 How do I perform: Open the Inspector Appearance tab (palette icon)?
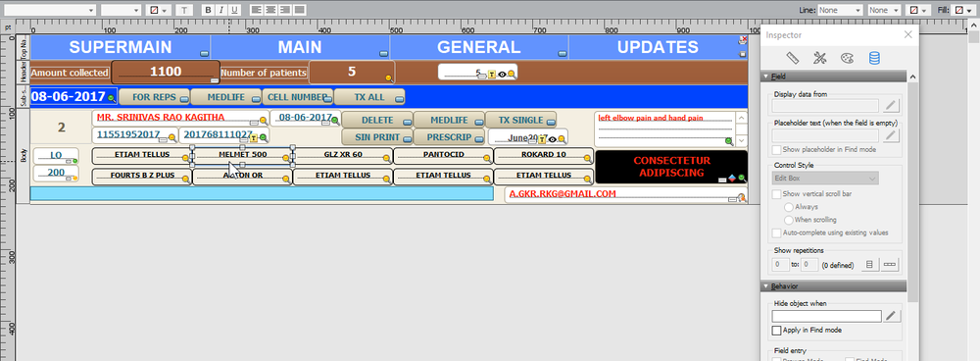(x=847, y=58)
